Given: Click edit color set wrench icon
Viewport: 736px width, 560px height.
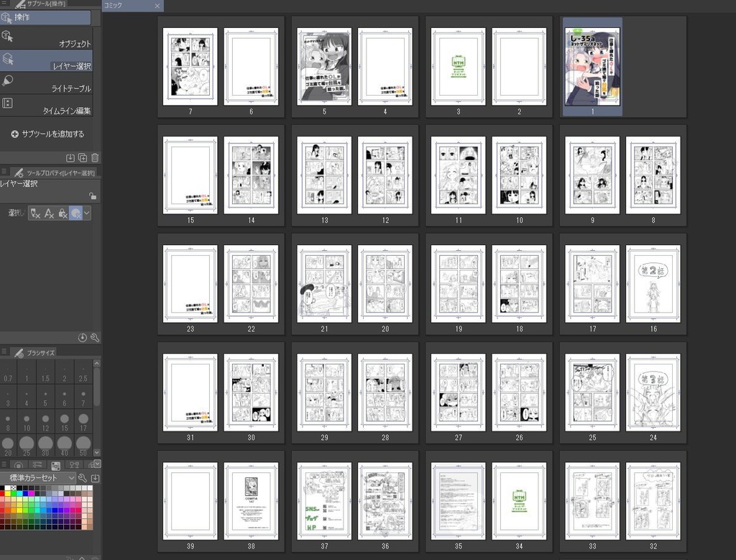Looking at the screenshot, I should point(83,478).
